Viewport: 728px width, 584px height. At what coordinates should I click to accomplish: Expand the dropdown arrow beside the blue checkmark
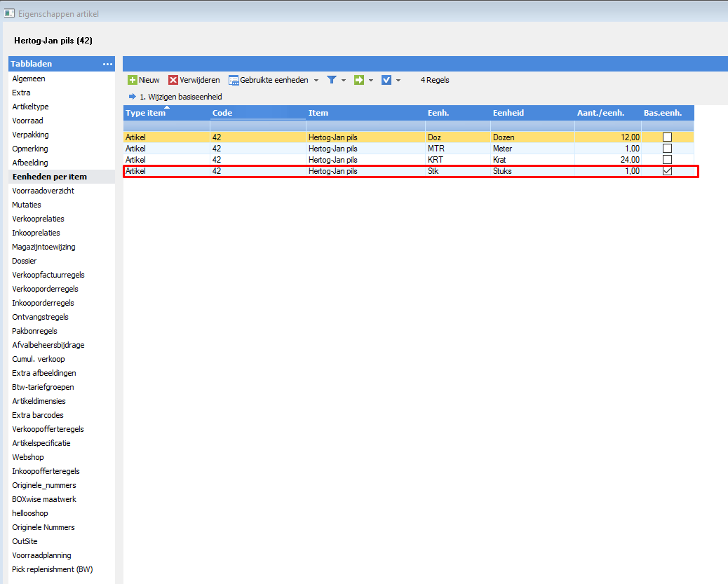pos(398,81)
